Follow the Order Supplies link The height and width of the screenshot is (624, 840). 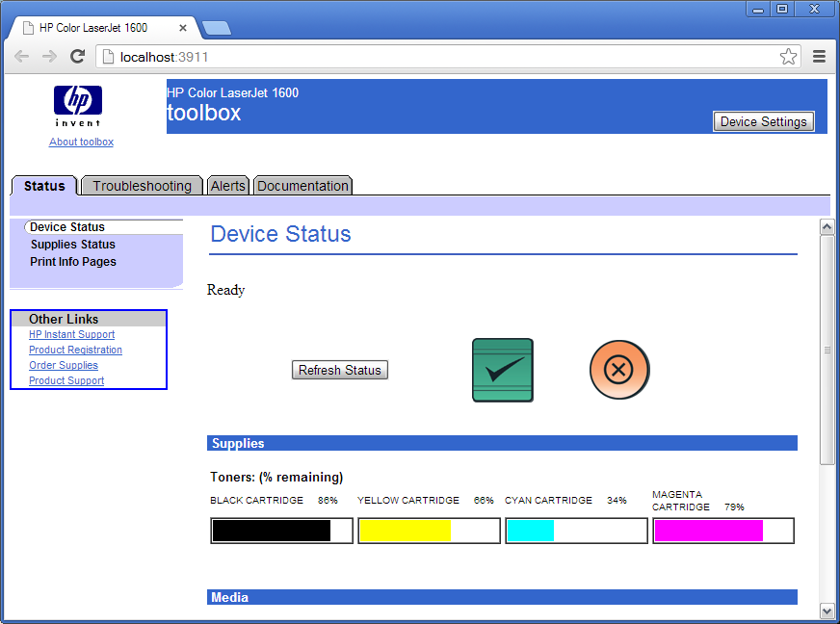[64, 366]
